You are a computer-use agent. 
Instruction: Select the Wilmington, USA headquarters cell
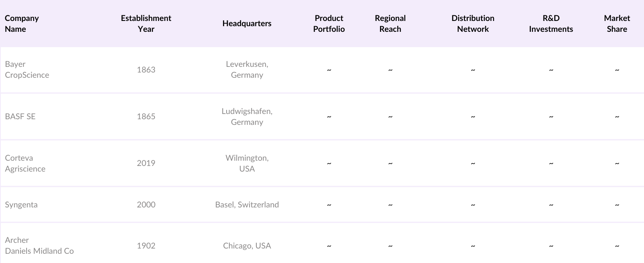pos(247,163)
